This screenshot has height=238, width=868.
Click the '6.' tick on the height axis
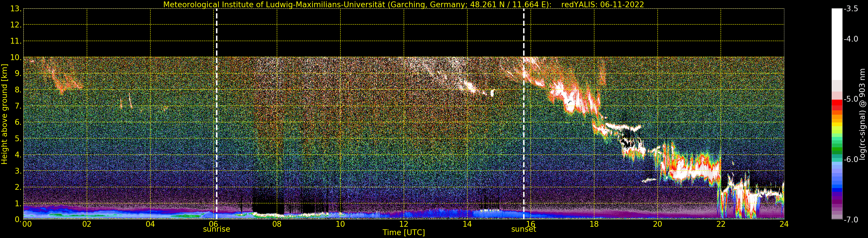18,122
